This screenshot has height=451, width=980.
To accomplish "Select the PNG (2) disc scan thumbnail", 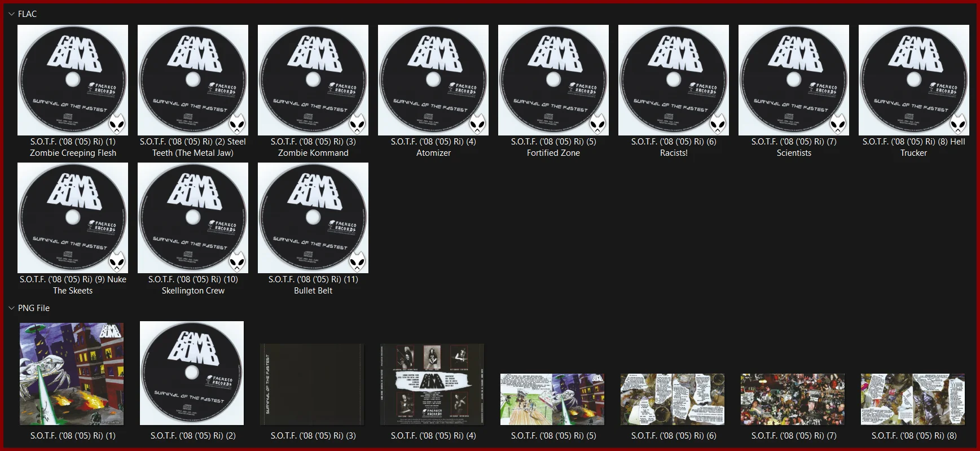I will point(192,373).
